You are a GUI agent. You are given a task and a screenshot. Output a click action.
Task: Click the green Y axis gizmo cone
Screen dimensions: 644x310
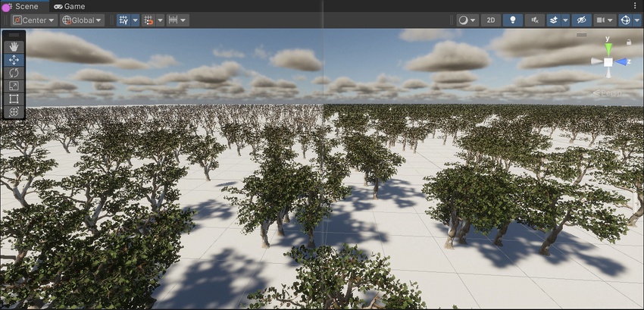pos(608,49)
